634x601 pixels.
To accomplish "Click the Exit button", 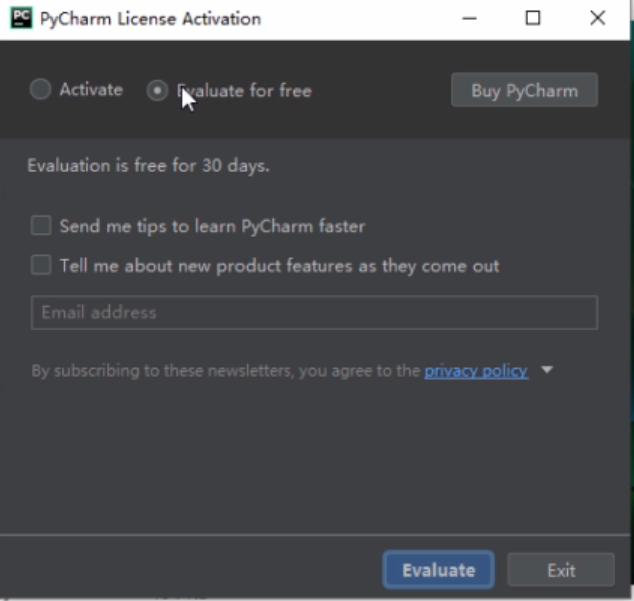I will 561,570.
